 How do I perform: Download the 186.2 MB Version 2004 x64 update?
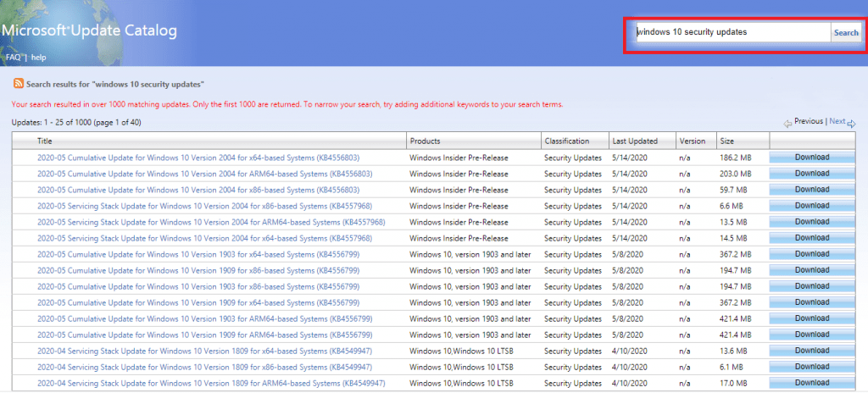[812, 158]
